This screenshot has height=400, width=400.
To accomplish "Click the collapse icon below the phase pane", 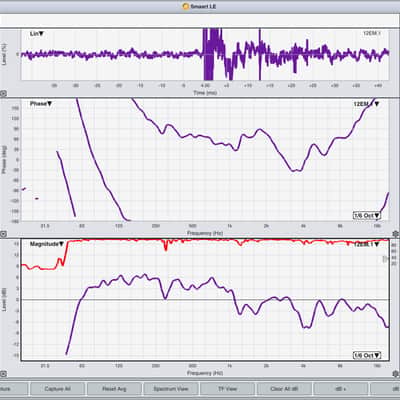I will pos(3,234).
